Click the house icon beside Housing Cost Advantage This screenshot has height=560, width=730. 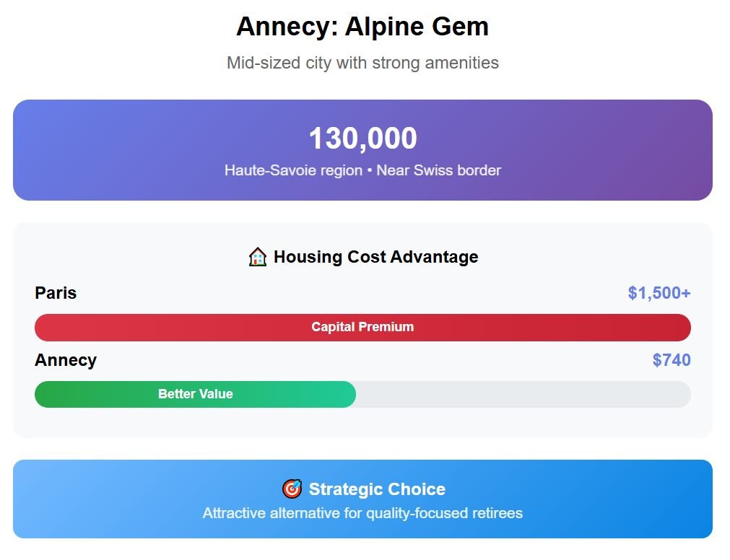point(257,257)
